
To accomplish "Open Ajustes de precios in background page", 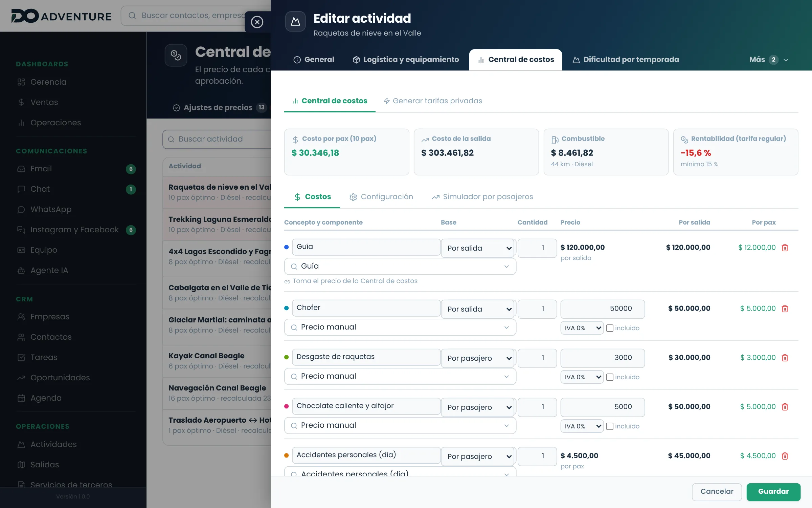I will (x=220, y=108).
